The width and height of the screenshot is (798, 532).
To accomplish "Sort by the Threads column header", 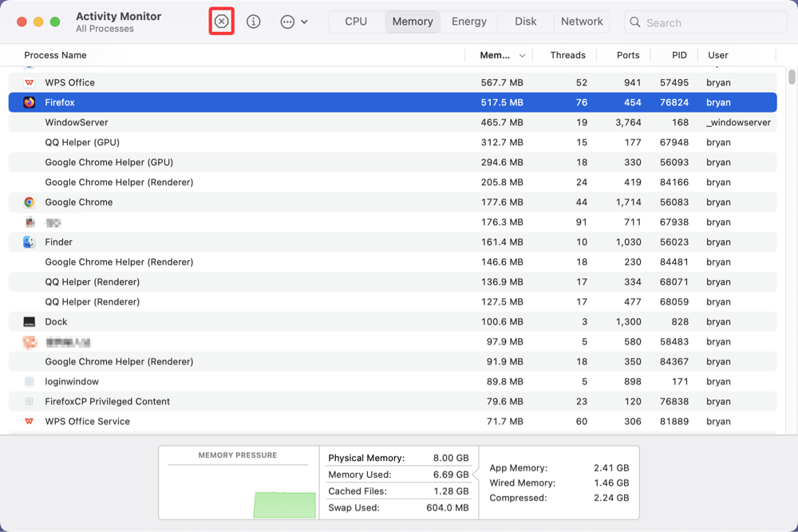I will click(x=567, y=55).
